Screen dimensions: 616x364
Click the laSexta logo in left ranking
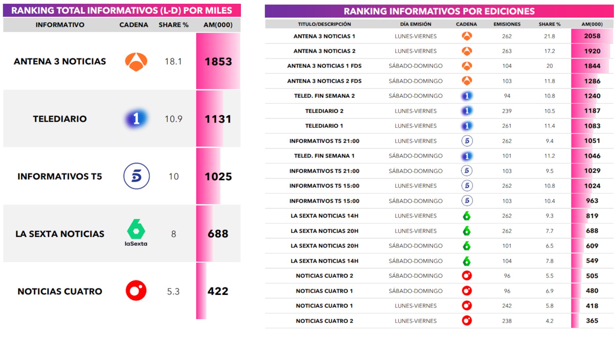(136, 232)
